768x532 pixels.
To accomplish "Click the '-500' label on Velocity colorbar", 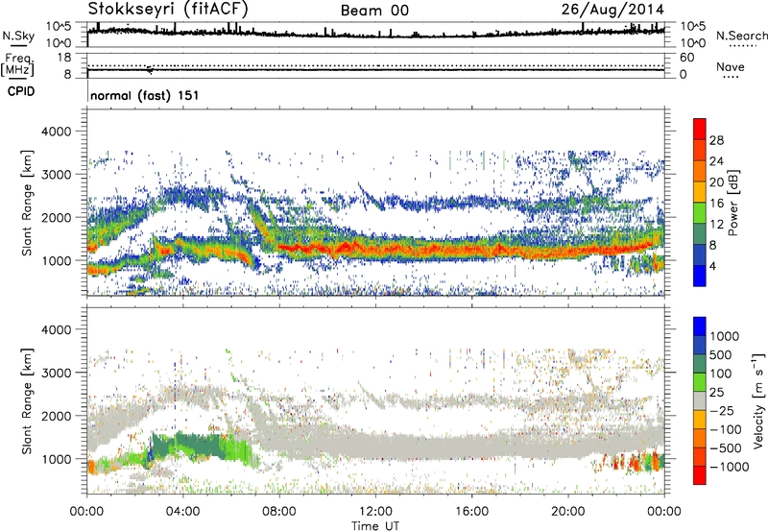I will click(726, 448).
